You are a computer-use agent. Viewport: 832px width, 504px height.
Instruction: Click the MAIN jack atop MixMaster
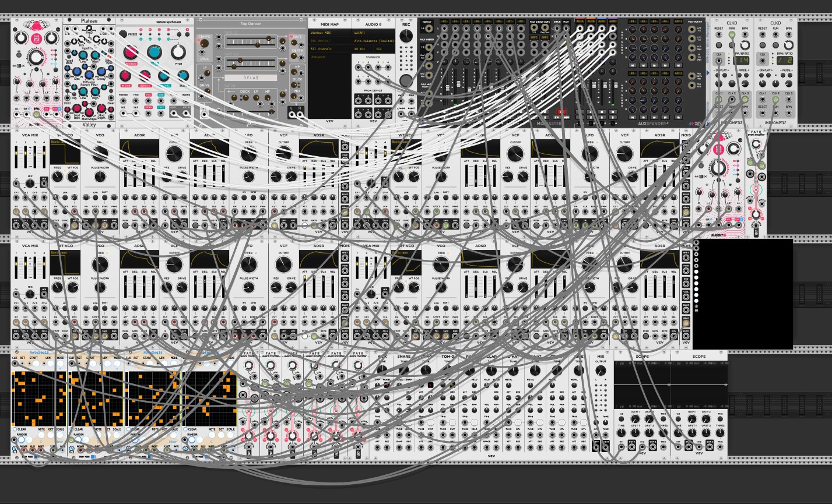tap(567, 29)
